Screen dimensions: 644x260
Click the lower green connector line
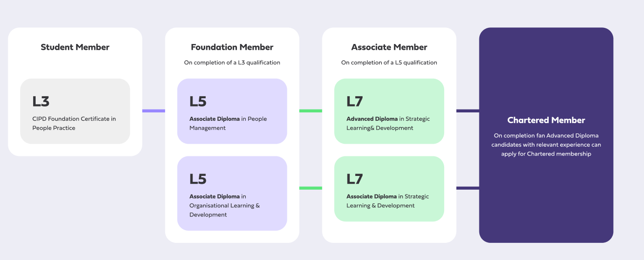click(x=310, y=188)
